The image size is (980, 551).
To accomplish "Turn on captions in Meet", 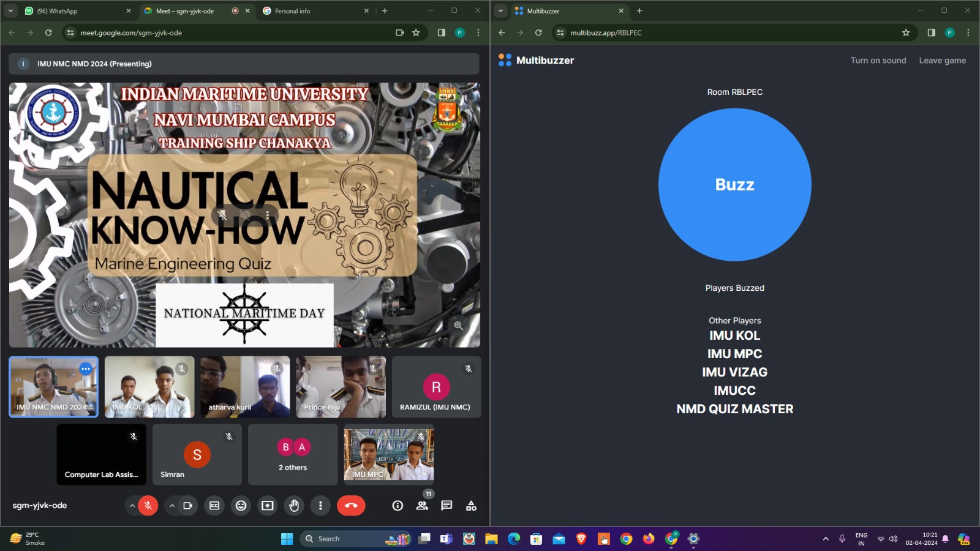I will (214, 506).
